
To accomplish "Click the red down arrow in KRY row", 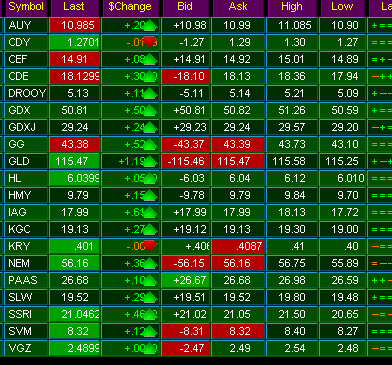I will click(x=150, y=246).
